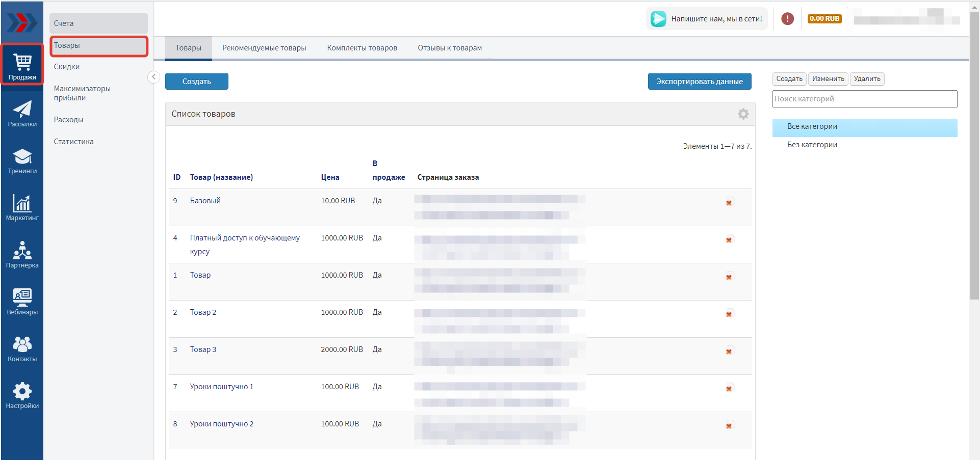Open product list settings gear
Image resolution: width=980 pixels, height=460 pixels.
743,114
